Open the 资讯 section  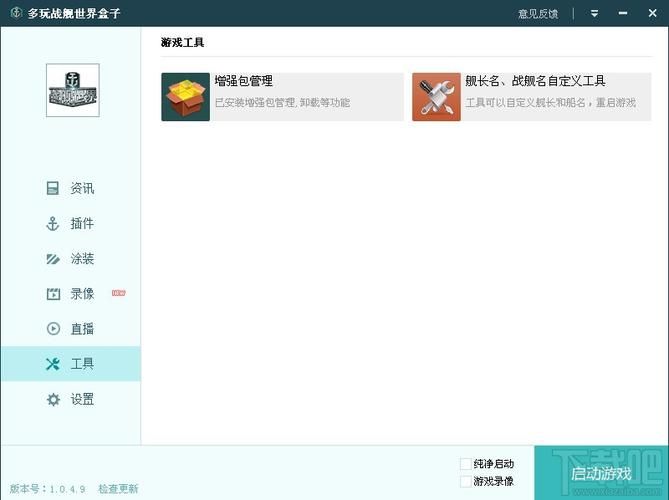[70, 188]
